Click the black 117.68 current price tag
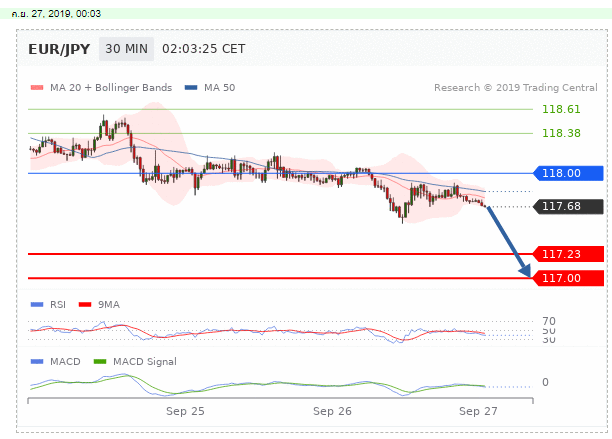Screen dimensions: 612x439 pos(568,206)
